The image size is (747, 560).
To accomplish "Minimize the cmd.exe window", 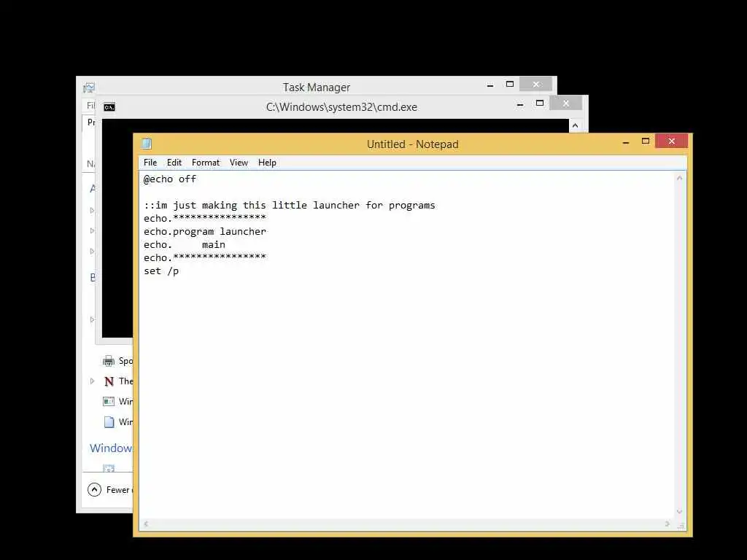I will pos(520,104).
